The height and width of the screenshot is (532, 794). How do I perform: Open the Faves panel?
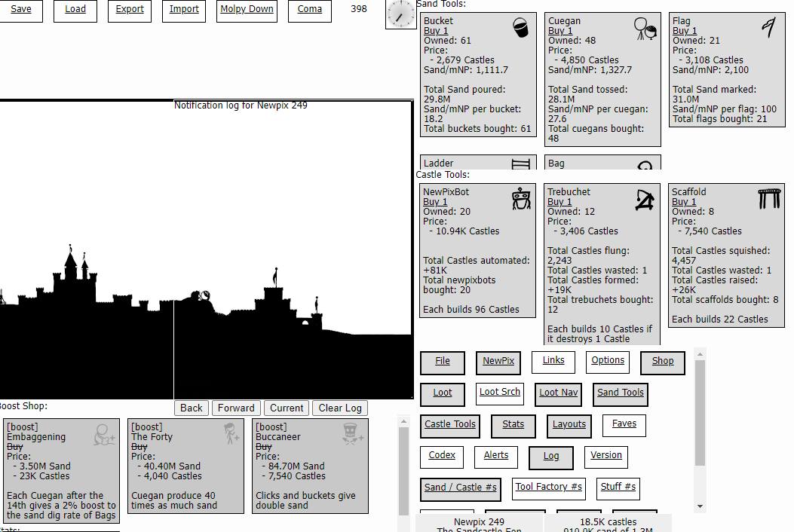pyautogui.click(x=624, y=424)
